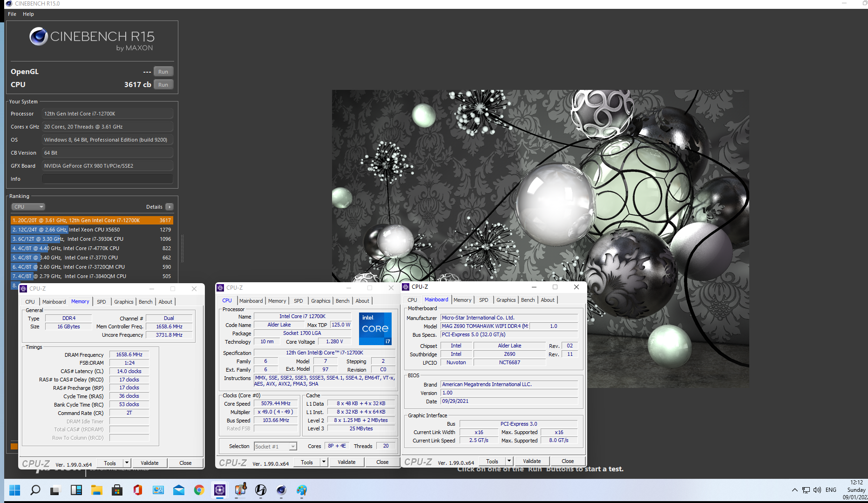Viewport: 868px width, 503px height.
Task: Click the ENG language indicator
Action: click(831, 490)
